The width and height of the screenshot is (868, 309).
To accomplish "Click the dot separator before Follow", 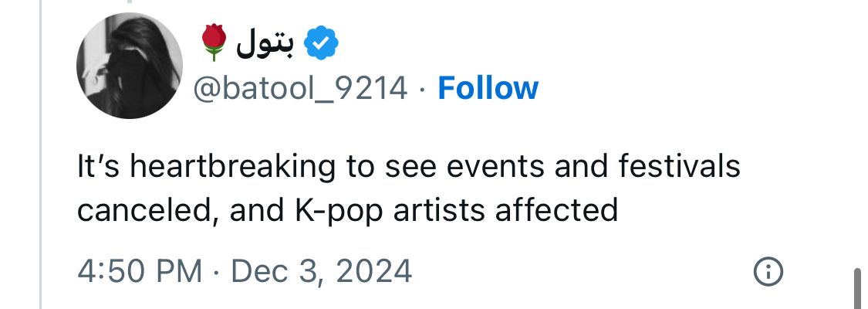I will pyautogui.click(x=422, y=90).
